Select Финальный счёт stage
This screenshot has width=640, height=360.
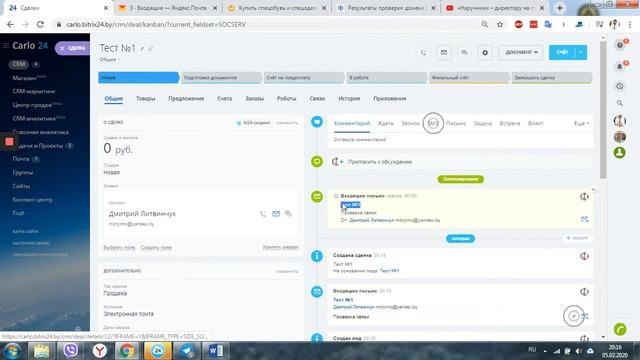click(469, 78)
